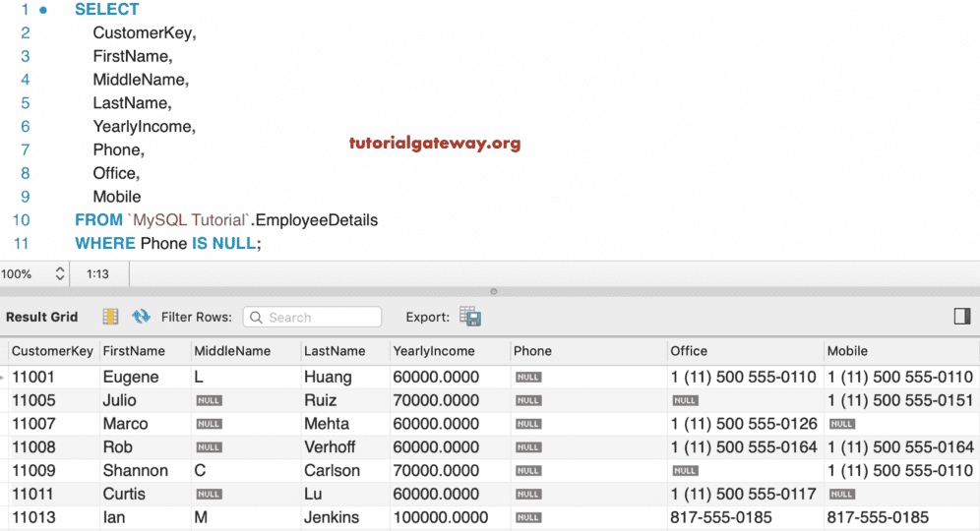The height and width of the screenshot is (531, 980).
Task: Place cursor on WHERE keyword in line 11
Action: (105, 244)
